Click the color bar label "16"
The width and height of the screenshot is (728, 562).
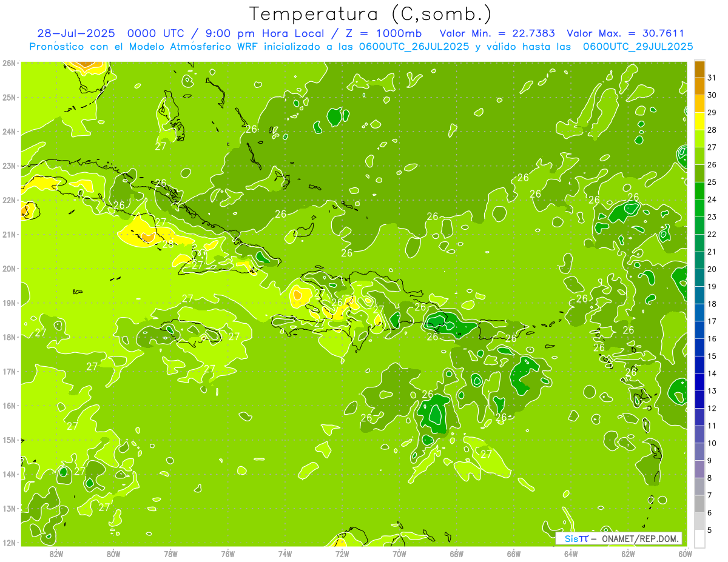[712, 338]
